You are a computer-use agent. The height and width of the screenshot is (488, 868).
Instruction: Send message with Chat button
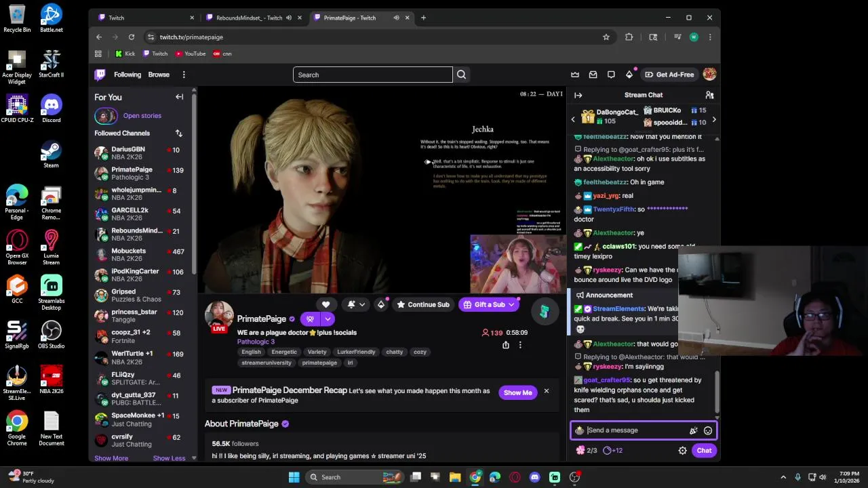click(704, 451)
